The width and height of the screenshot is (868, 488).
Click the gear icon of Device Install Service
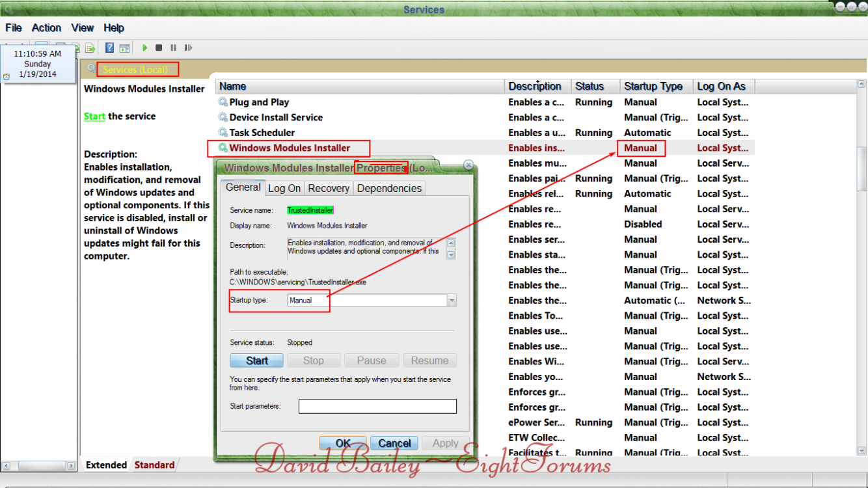pos(223,117)
